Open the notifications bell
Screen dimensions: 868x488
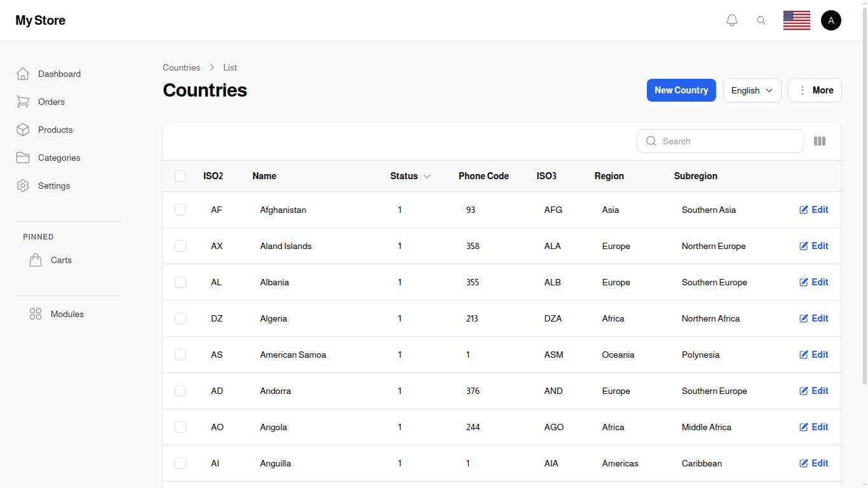[x=731, y=20]
